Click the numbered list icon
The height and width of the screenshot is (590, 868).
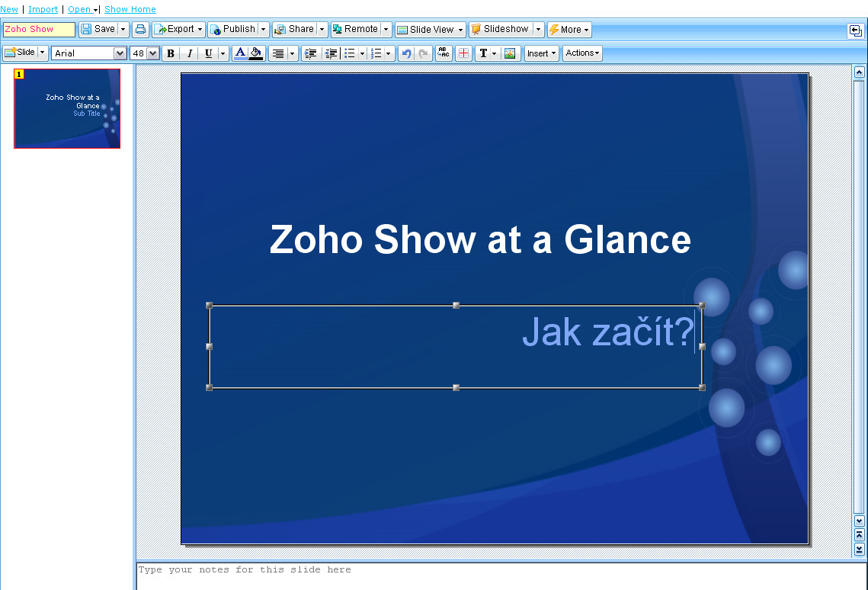[x=376, y=53]
